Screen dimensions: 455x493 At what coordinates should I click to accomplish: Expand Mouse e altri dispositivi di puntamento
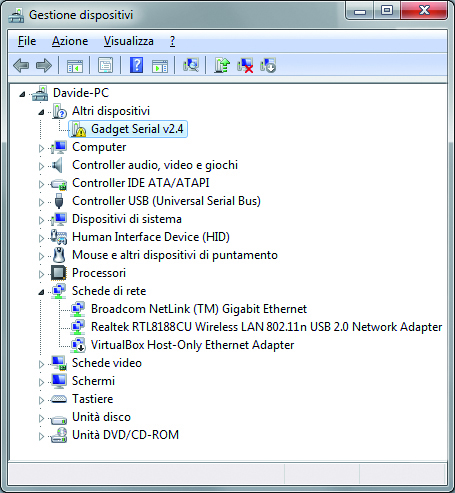click(x=41, y=256)
